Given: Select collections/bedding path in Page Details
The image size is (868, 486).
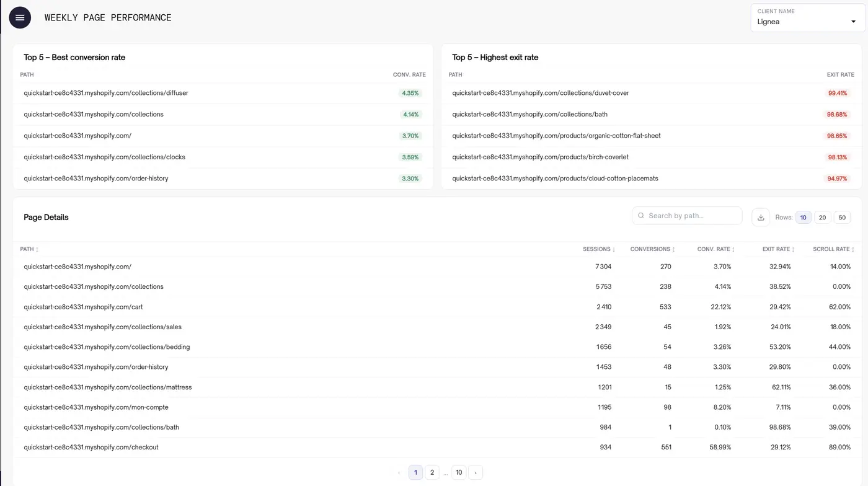Looking at the screenshot, I should 107,347.
